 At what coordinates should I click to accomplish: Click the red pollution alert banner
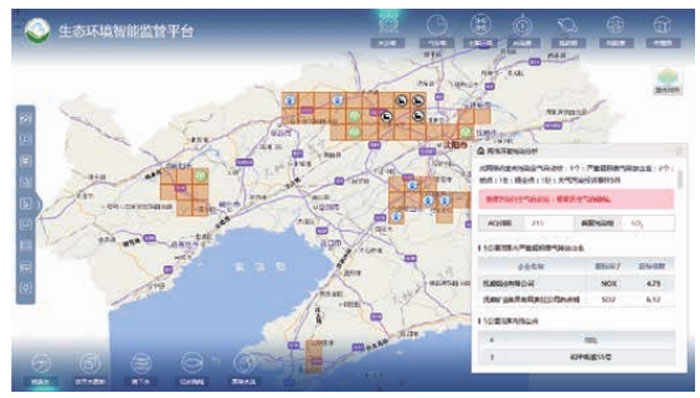click(x=576, y=199)
